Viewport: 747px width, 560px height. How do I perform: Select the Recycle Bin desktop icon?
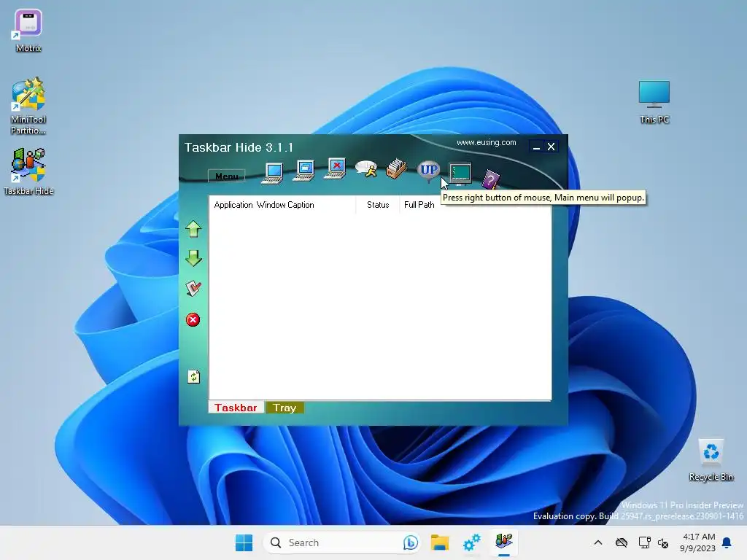click(711, 460)
